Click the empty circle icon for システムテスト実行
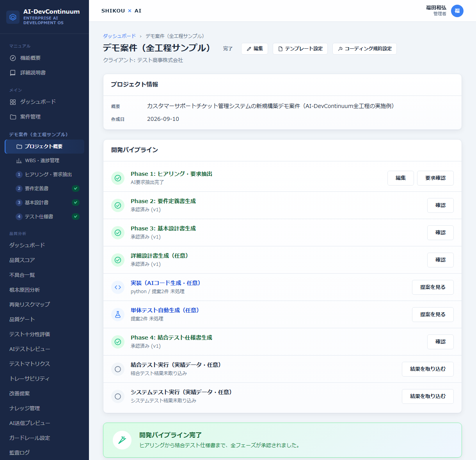Image resolution: width=476 pixels, height=460 pixels. [x=118, y=396]
